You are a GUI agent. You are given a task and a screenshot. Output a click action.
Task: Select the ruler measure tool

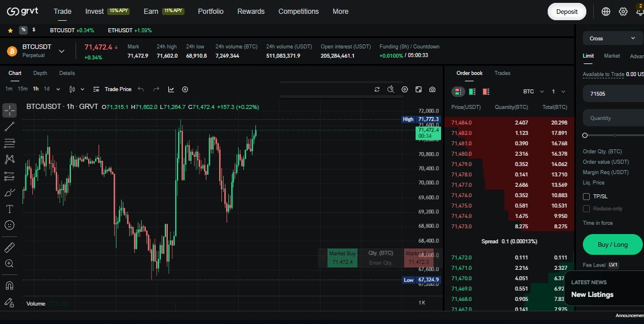(x=9, y=247)
